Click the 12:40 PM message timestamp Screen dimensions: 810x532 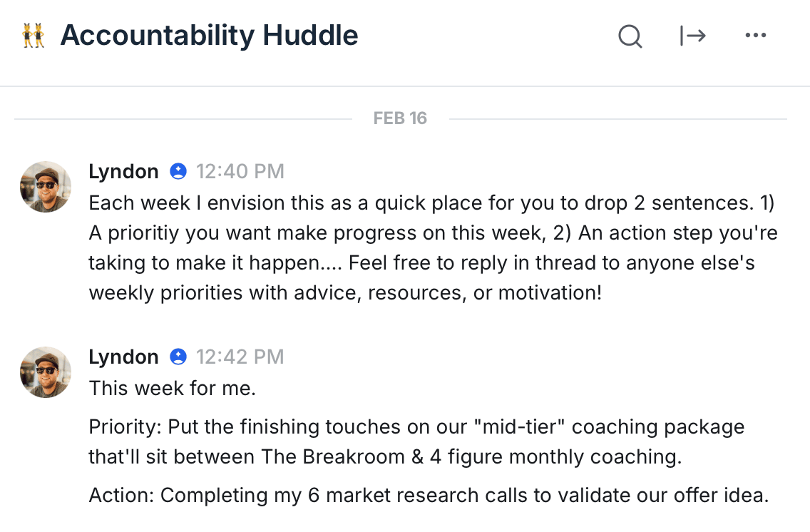click(240, 171)
